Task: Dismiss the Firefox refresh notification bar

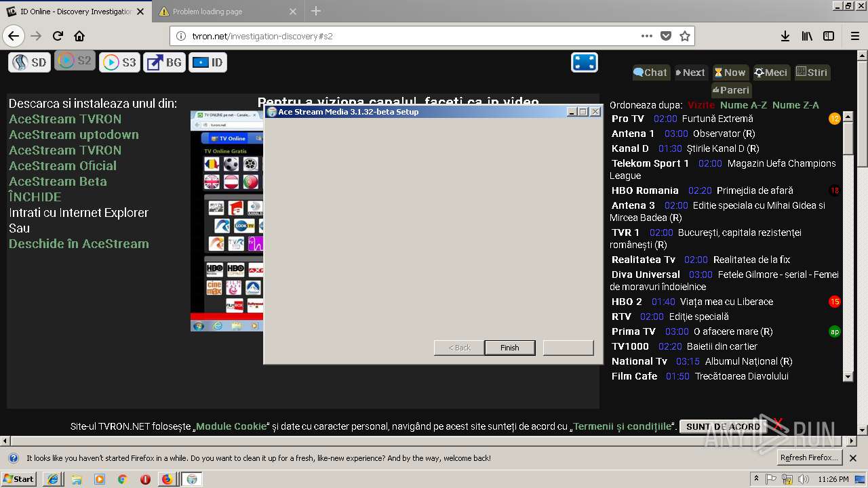Action: pos(853,458)
